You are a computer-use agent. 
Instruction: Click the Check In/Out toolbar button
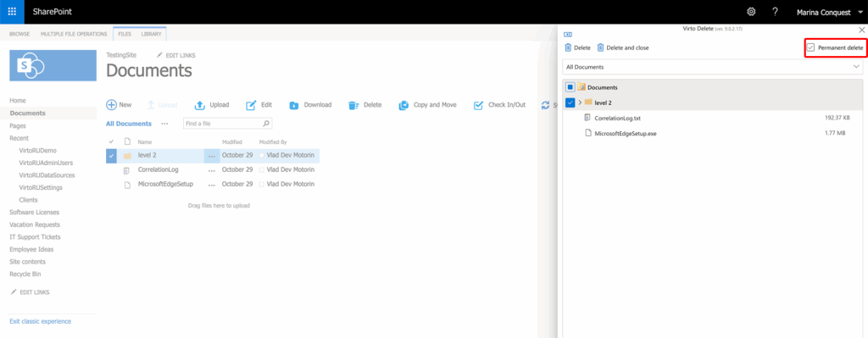pos(499,105)
